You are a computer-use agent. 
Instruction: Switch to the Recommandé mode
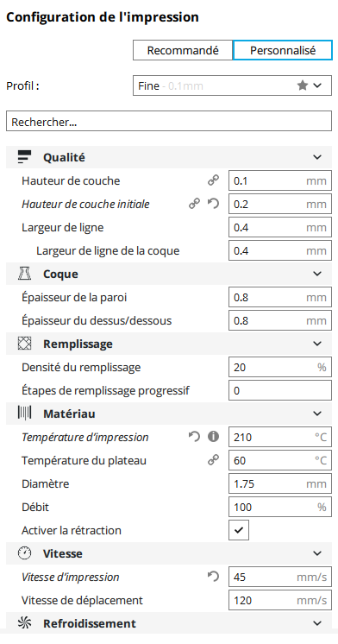pyautogui.click(x=183, y=51)
